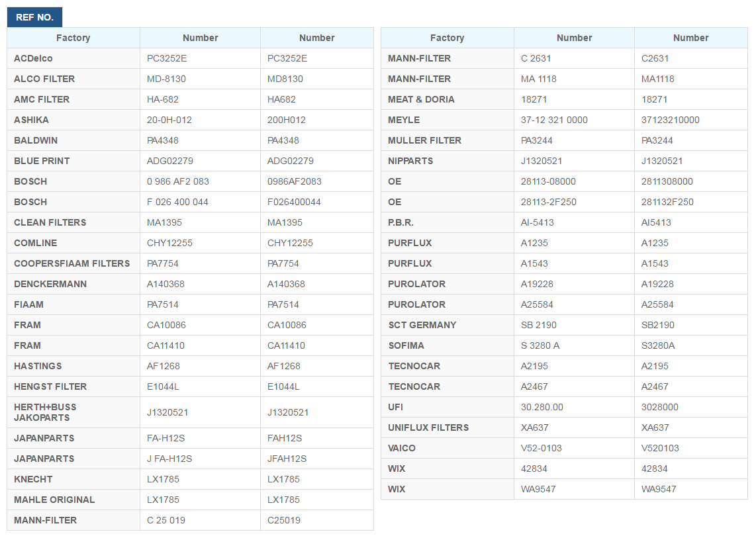Select stripped number 200H012 for ASHIKA
This screenshot has height=538, width=756.
click(287, 120)
